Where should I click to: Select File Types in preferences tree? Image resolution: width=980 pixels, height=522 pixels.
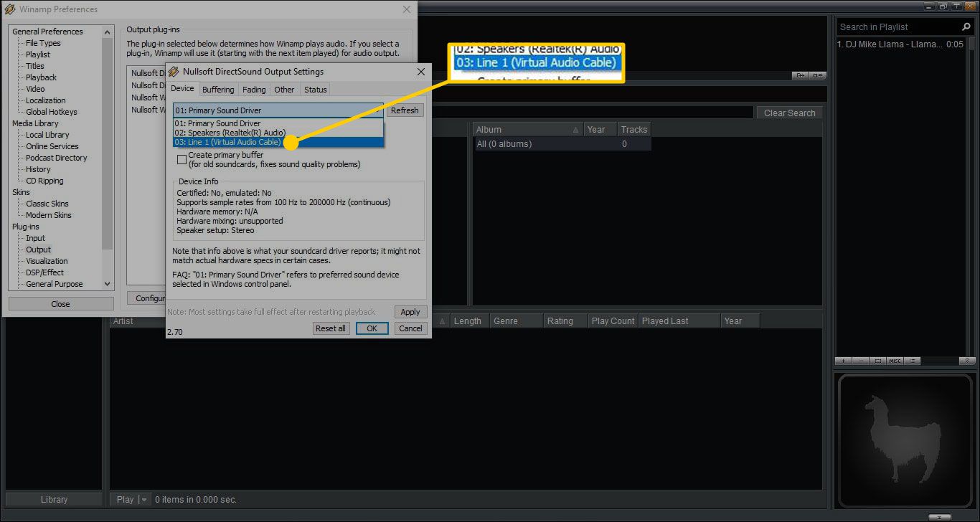pos(43,43)
